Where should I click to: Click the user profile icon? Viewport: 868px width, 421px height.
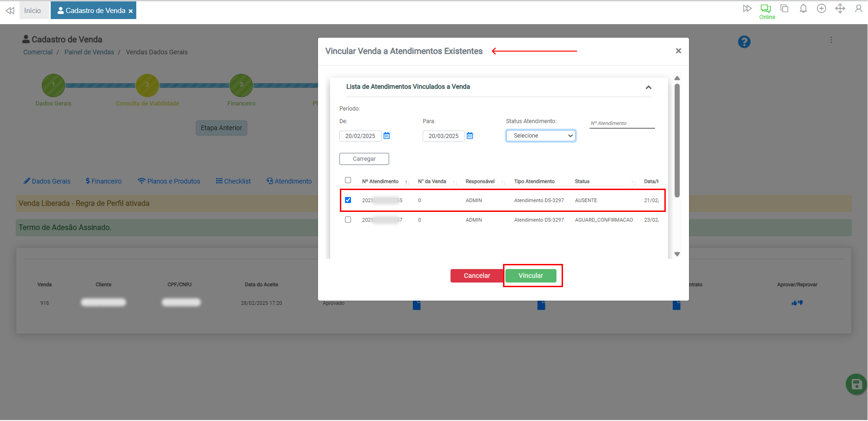click(858, 9)
